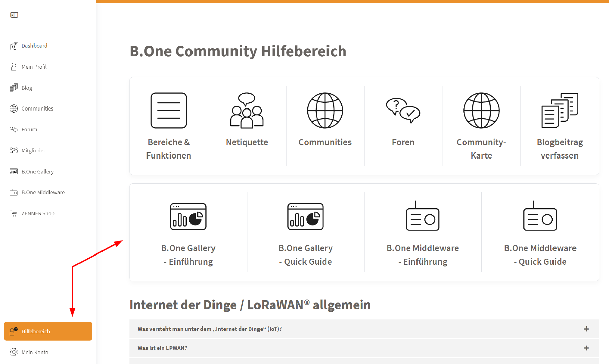Click the Mitglieder people icon in the sidebar
This screenshot has height=364, width=609.
click(14, 150)
